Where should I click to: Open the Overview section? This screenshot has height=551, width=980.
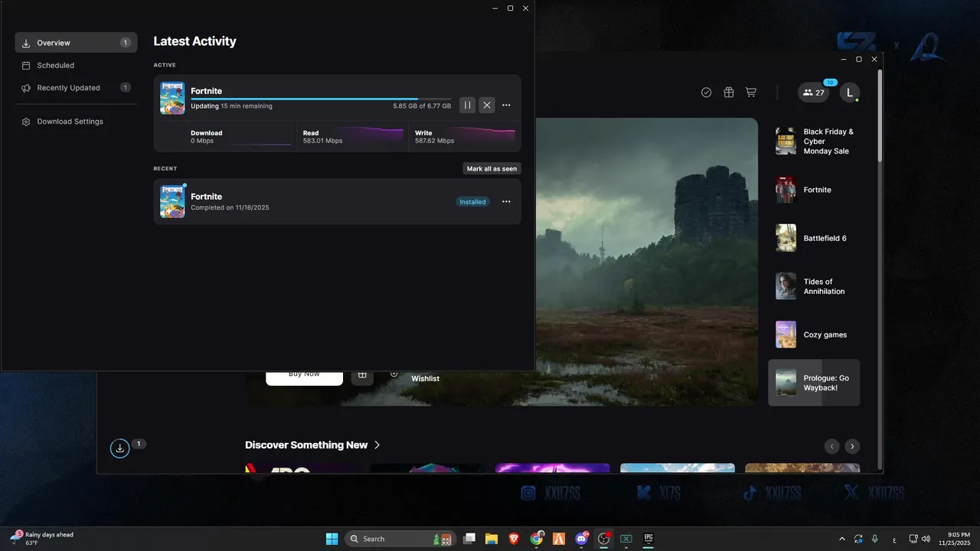76,43
